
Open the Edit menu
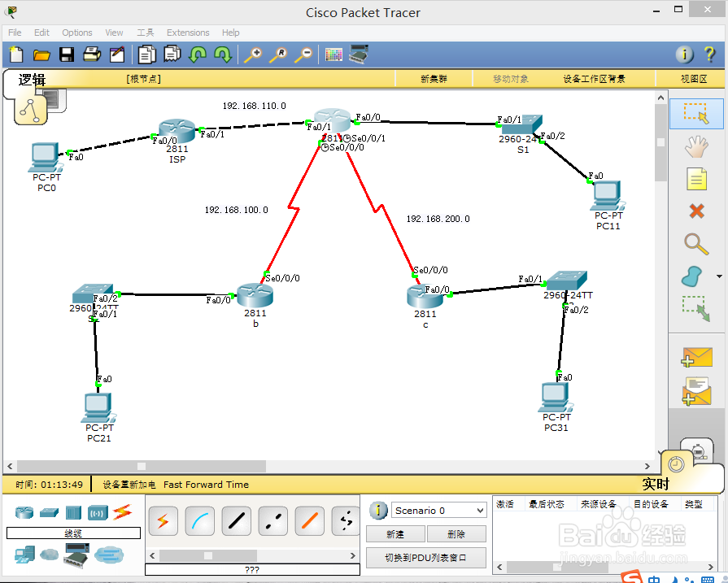click(41, 33)
